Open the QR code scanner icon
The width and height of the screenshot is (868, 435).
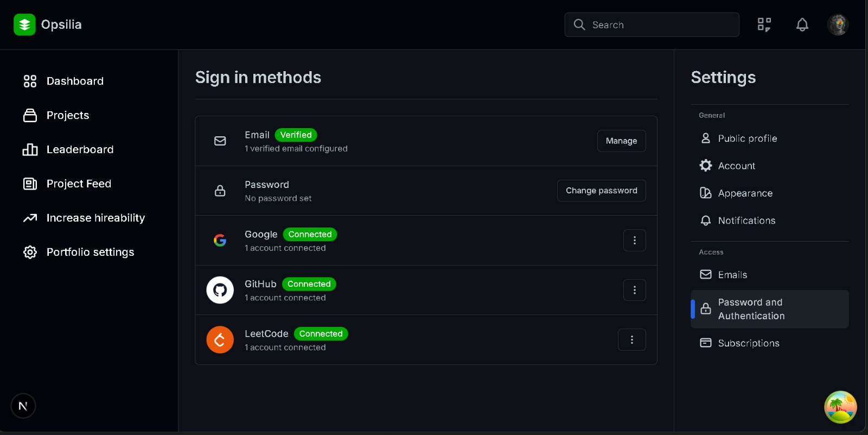[764, 24]
